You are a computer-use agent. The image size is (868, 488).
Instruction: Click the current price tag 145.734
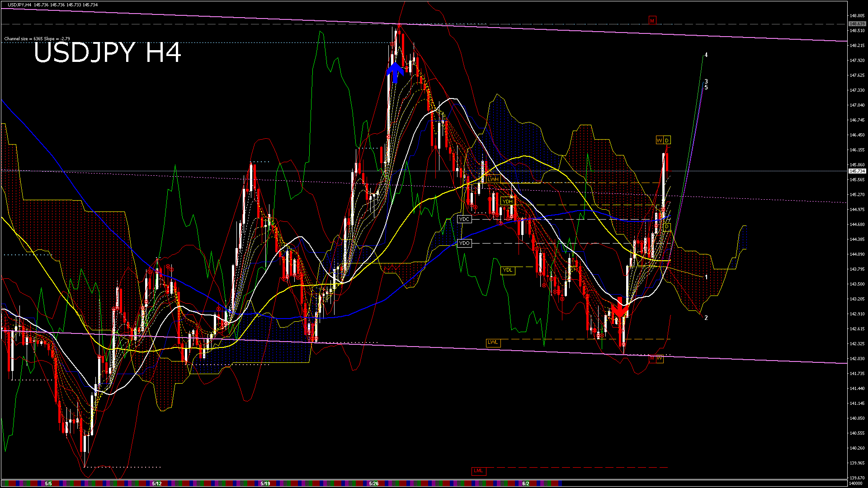tap(857, 171)
